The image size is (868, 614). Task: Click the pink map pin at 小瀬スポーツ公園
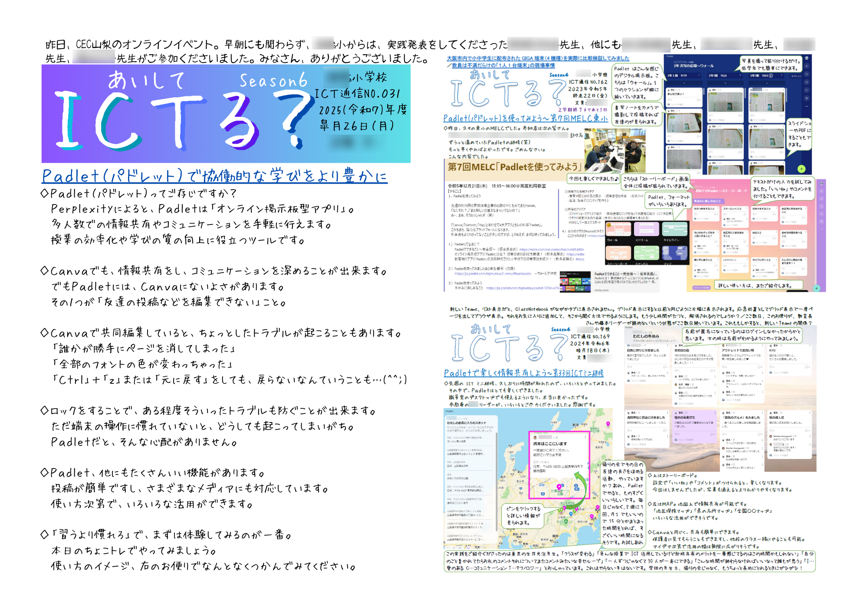559,487
